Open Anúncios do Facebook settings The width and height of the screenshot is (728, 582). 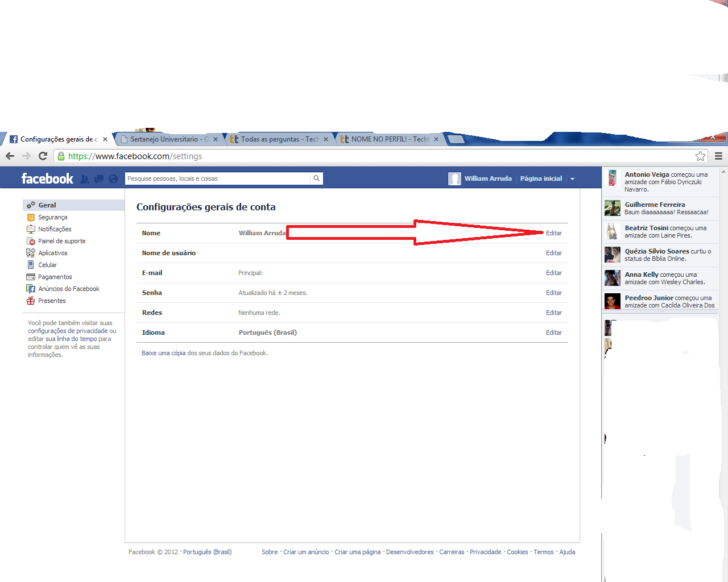pyautogui.click(x=69, y=289)
